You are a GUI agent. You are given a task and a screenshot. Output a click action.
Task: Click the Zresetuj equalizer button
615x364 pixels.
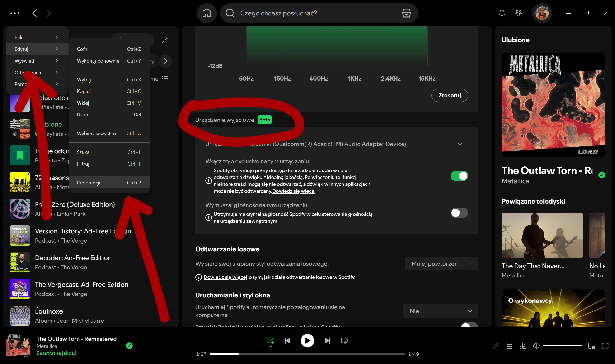(x=449, y=95)
